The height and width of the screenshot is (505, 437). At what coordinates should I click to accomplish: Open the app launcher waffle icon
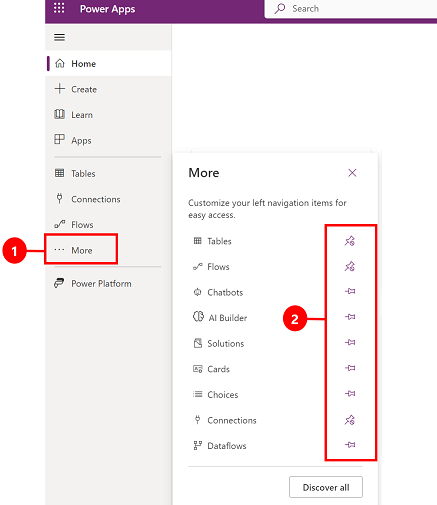tap(59, 8)
